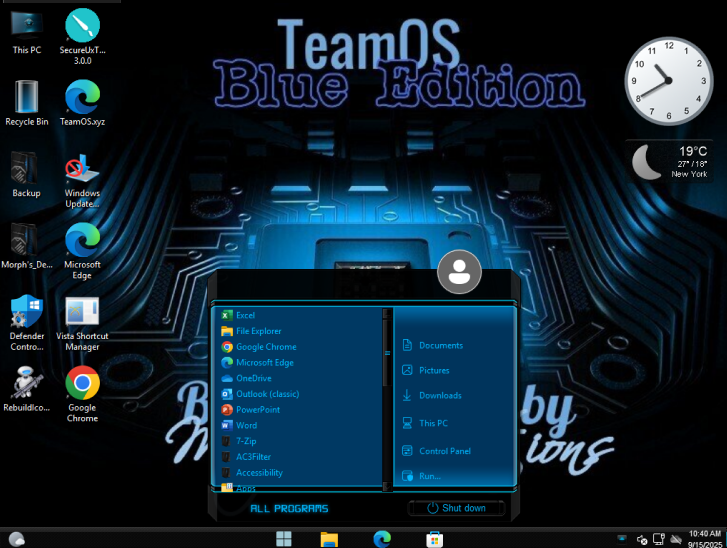Click the Windows Start button on taskbar
727x548 pixels.
coord(284,539)
